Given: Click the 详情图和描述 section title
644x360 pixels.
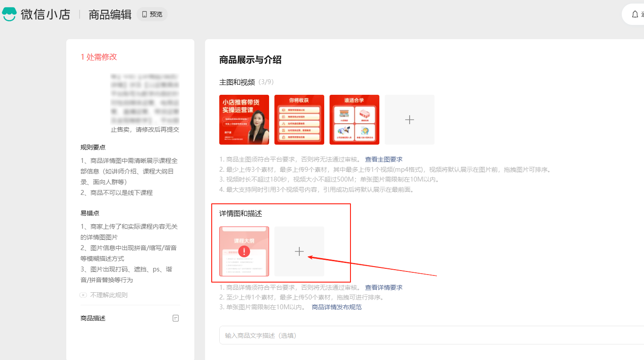Looking at the screenshot, I should pos(241,214).
